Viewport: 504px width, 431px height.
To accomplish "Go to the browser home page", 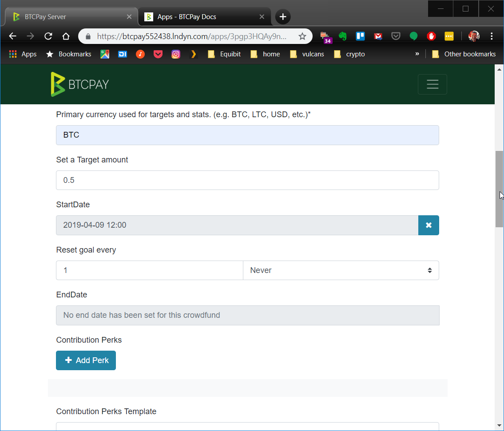I will 66,36.
